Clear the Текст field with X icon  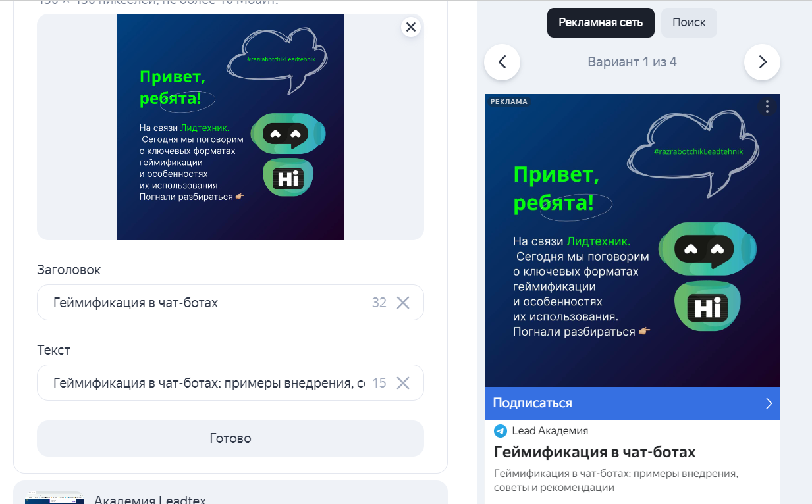(403, 383)
